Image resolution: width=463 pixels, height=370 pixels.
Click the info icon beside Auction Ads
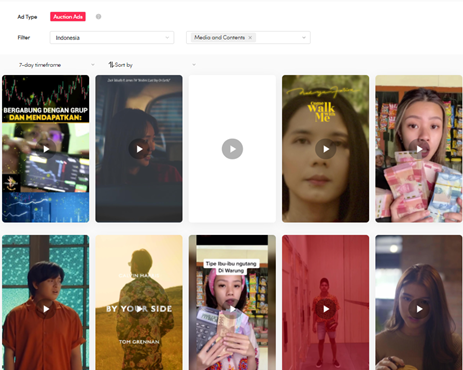click(x=98, y=17)
